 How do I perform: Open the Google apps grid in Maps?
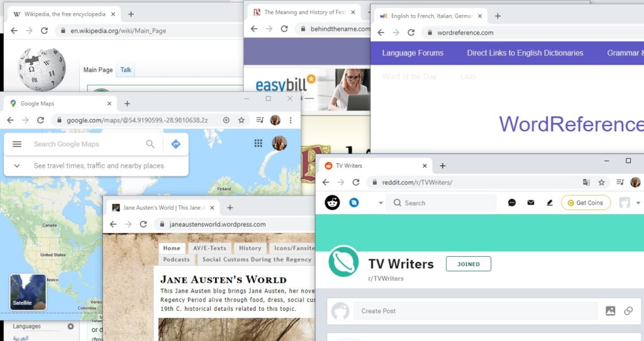click(258, 143)
